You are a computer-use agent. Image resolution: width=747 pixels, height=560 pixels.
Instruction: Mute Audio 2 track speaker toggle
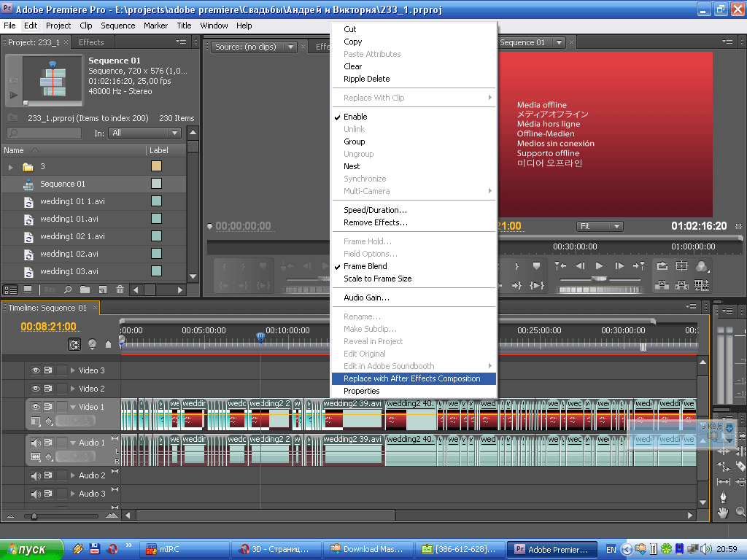pos(35,475)
